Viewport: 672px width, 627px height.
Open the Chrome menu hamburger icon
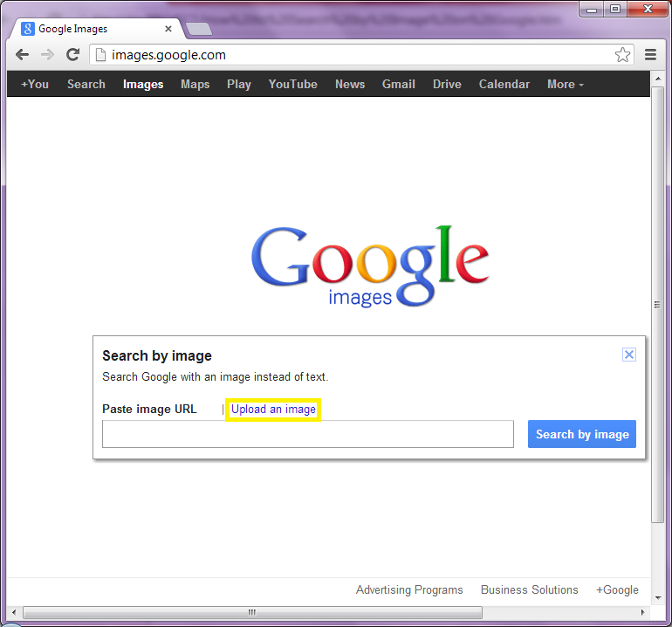coord(650,54)
